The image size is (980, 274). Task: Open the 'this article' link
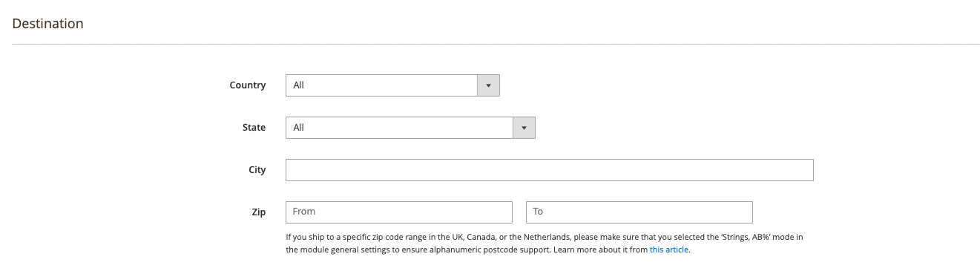[x=669, y=250]
